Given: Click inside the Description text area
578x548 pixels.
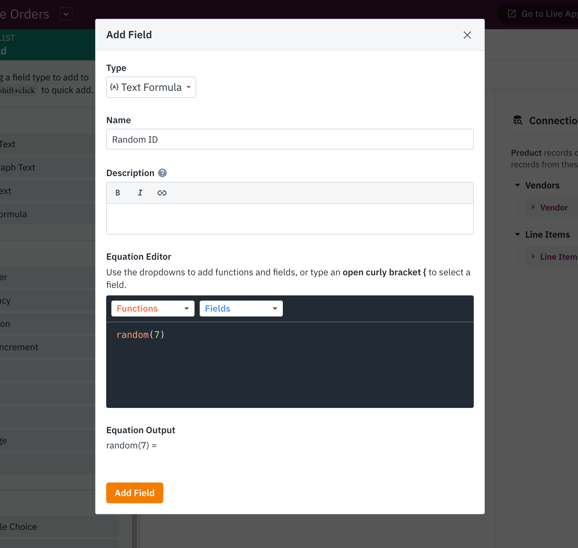Looking at the screenshot, I should pos(290,219).
